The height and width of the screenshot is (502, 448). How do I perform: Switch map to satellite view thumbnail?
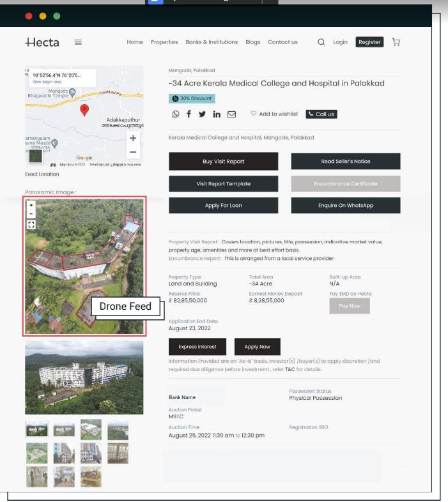click(36, 156)
